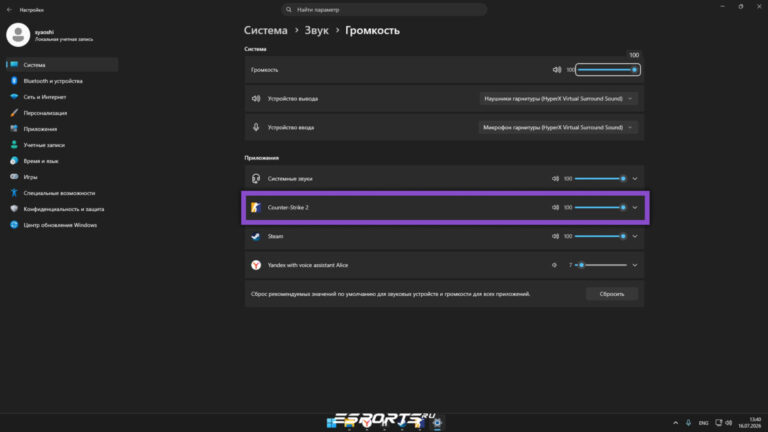
Task: Click the master Громкость volume slider
Action: (x=607, y=70)
